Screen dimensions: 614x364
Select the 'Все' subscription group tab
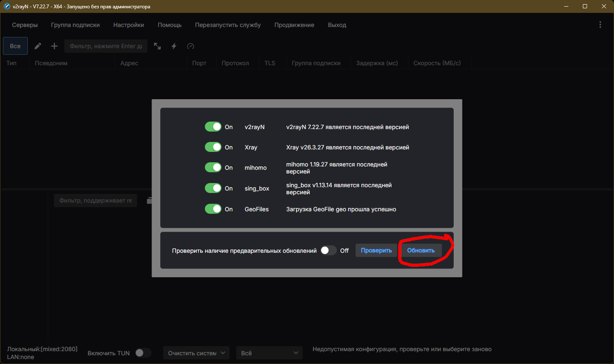pos(15,46)
